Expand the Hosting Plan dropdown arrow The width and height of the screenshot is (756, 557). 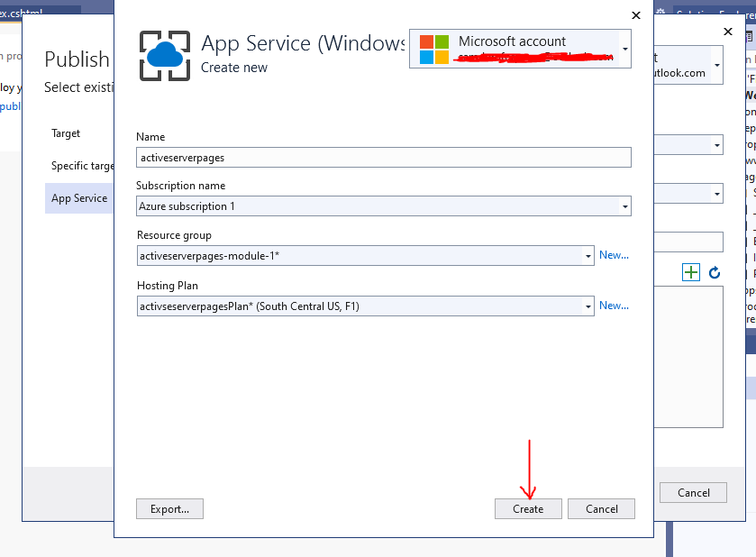click(588, 306)
